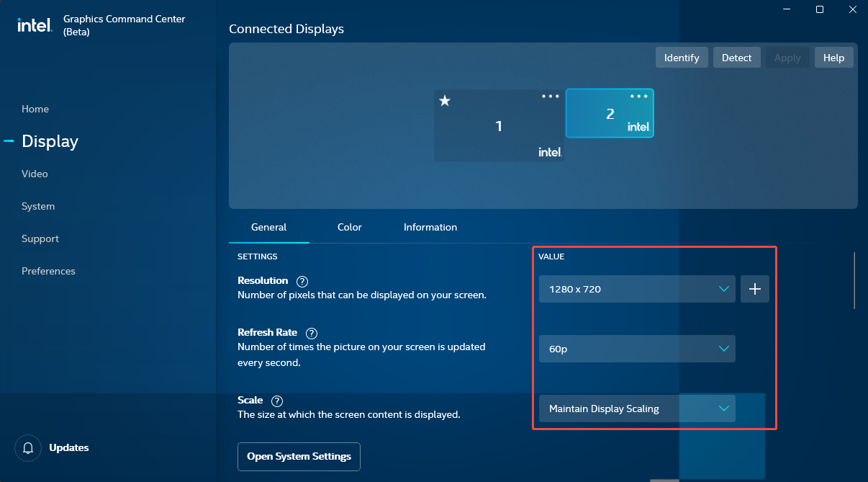The image size is (868, 482).
Task: Show help for Scale setting
Action: click(x=277, y=401)
